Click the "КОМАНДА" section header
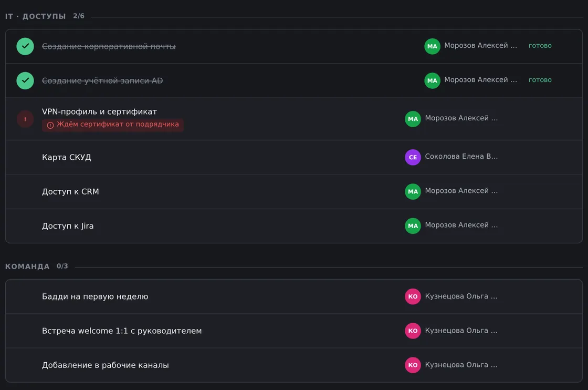 (x=27, y=266)
